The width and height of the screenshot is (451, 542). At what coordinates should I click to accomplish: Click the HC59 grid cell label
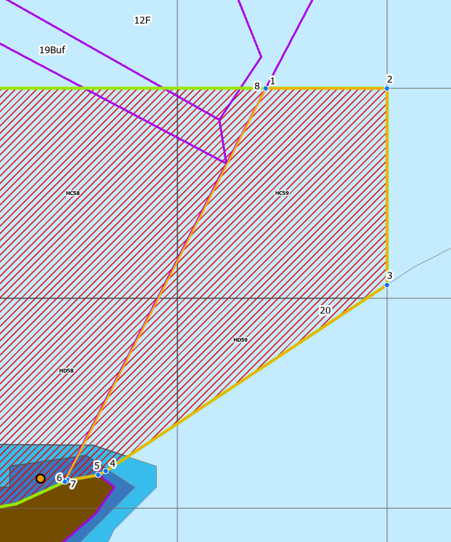tap(282, 193)
